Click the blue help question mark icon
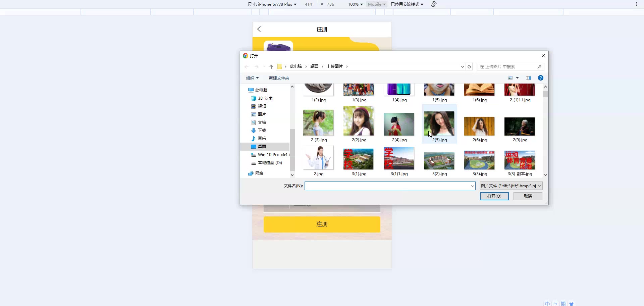This screenshot has width=644, height=306. (540, 78)
